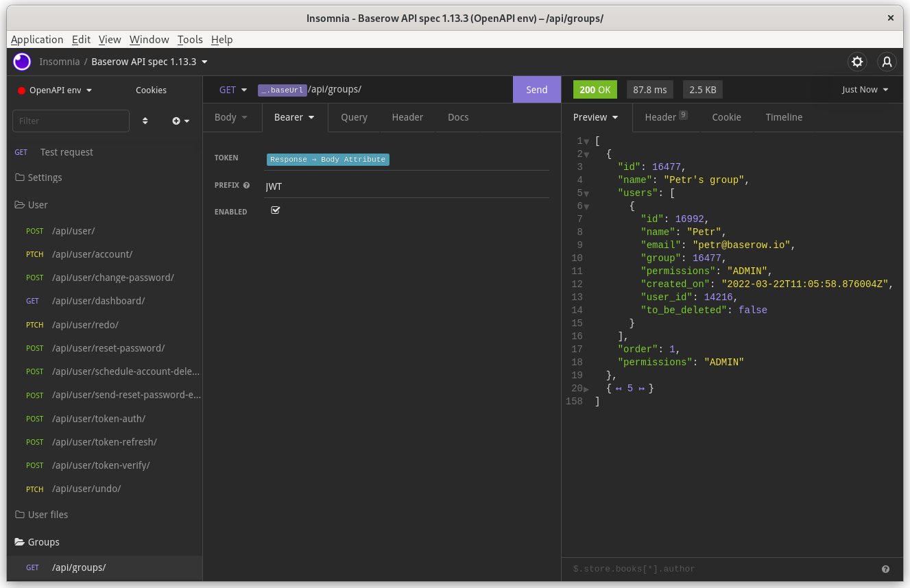Image resolution: width=910 pixels, height=588 pixels.
Task: Switch to the Cookie tab
Action: point(726,117)
